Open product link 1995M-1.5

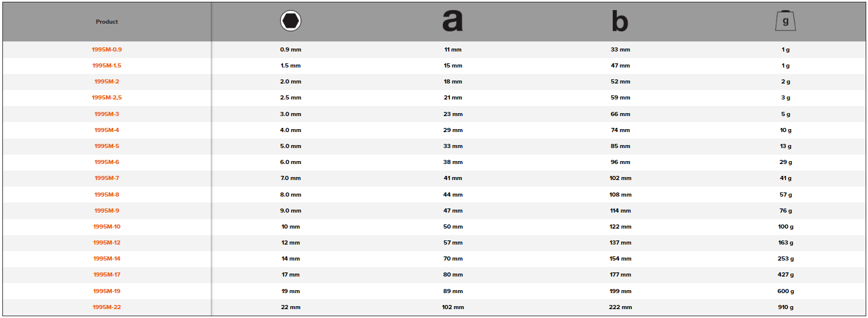pyautogui.click(x=107, y=66)
